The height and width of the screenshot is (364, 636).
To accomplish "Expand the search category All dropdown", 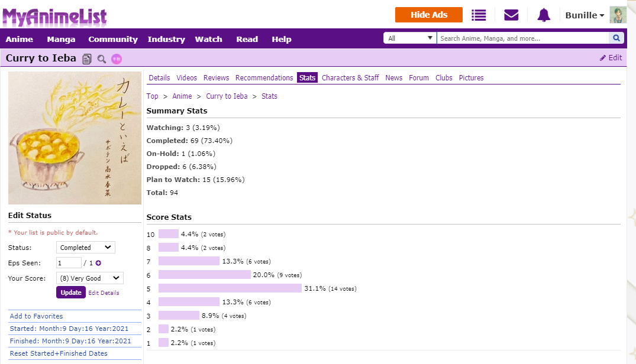I will pyautogui.click(x=410, y=38).
